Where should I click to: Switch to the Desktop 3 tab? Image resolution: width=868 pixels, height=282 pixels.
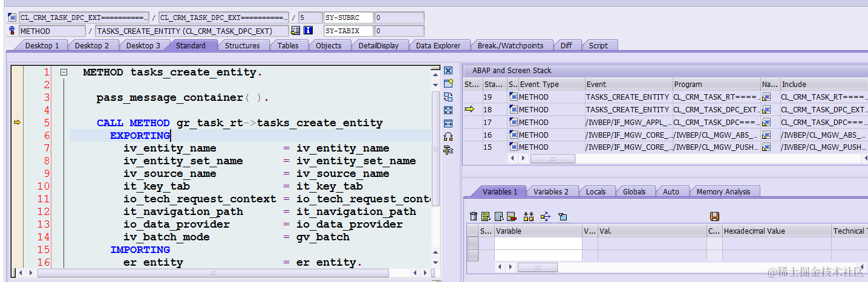click(143, 45)
